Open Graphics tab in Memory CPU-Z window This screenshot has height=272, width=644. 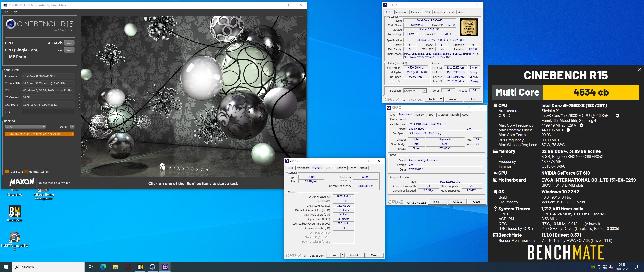tap(341, 168)
